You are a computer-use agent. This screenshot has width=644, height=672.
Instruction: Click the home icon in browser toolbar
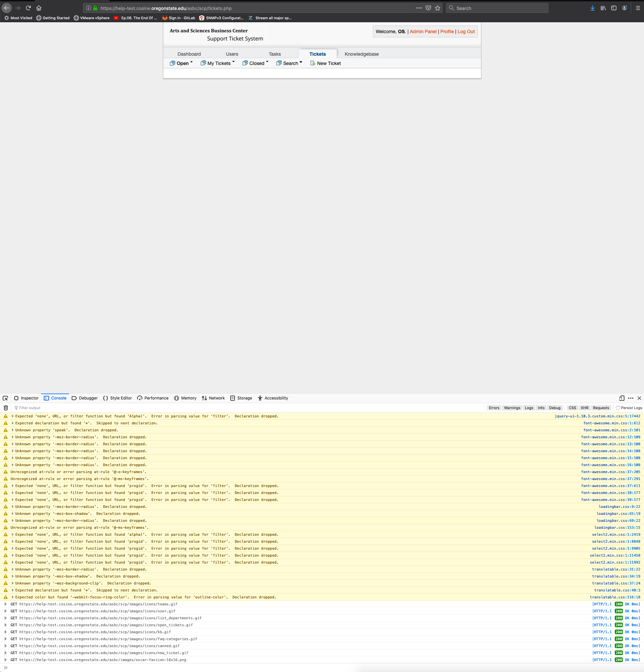pos(39,8)
